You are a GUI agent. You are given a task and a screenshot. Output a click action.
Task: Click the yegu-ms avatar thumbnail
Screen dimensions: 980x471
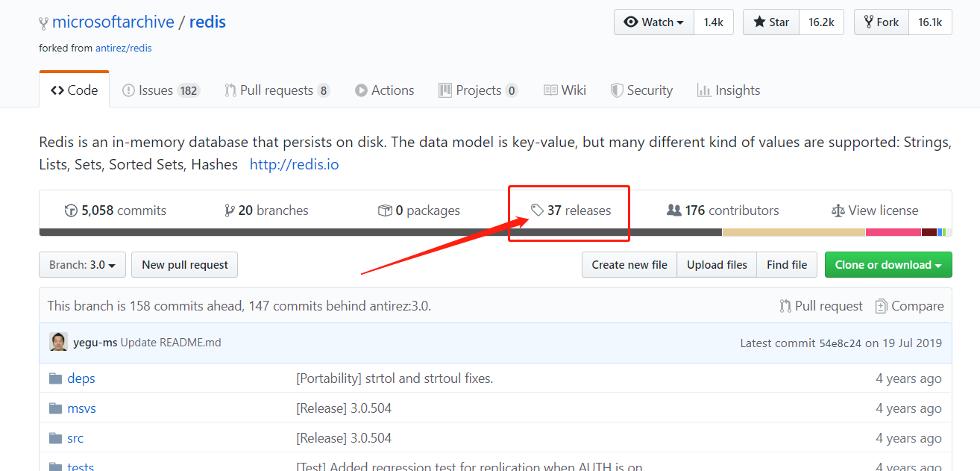coord(58,343)
